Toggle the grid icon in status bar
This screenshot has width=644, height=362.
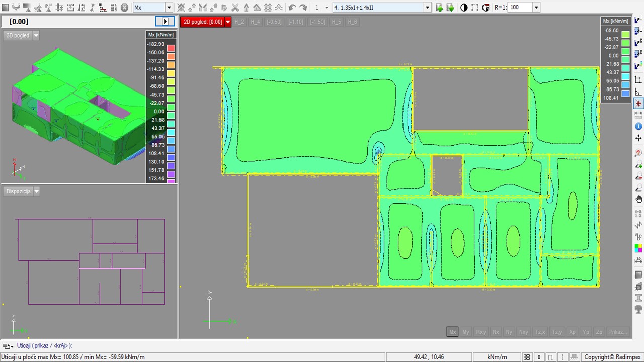(x=527, y=357)
